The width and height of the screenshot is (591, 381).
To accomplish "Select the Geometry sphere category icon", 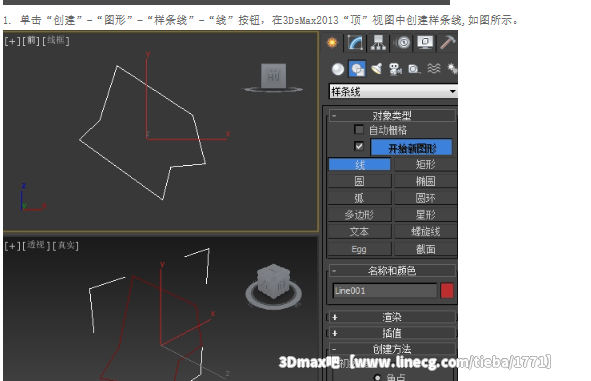I will click(x=338, y=69).
